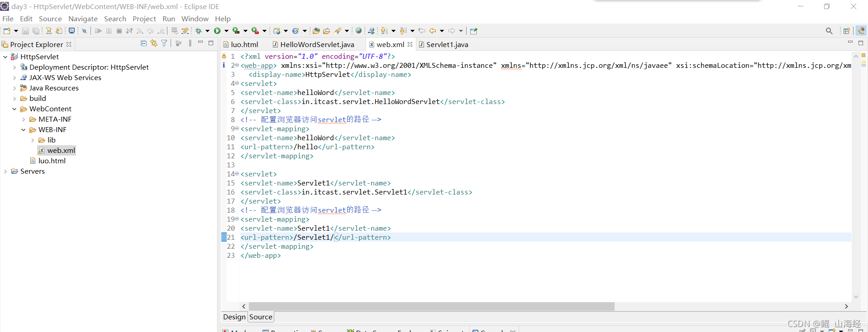Expand the Java Resources node

tap(14, 88)
